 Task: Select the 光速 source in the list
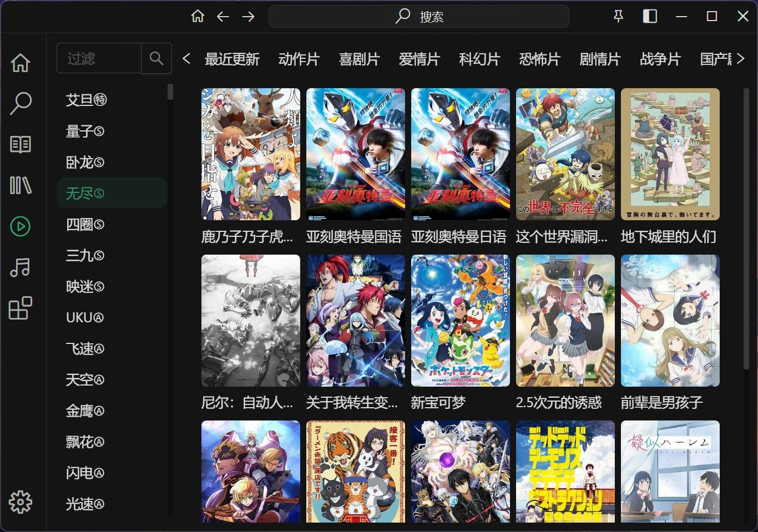[x=112, y=504]
